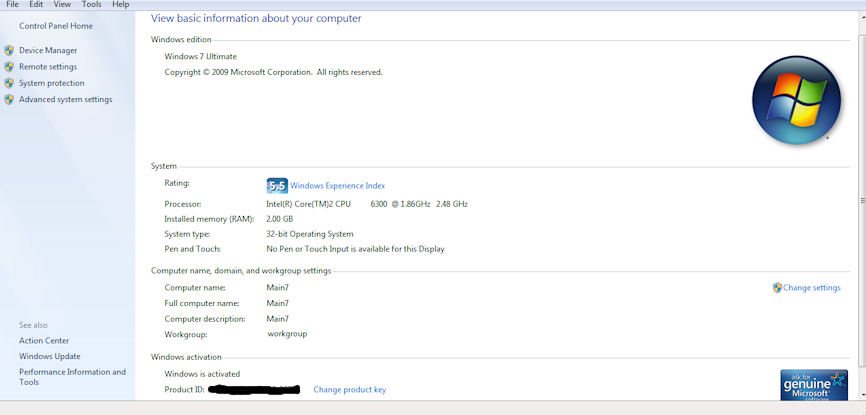Open System protection link

point(52,83)
